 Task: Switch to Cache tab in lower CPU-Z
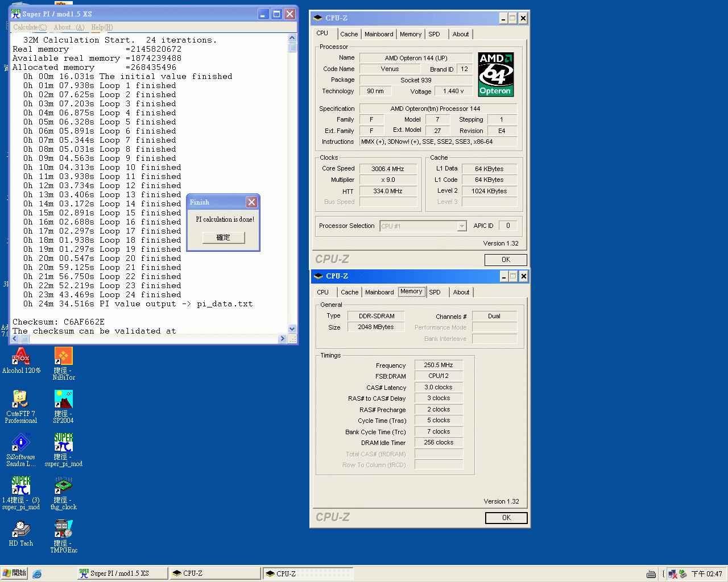tap(350, 292)
